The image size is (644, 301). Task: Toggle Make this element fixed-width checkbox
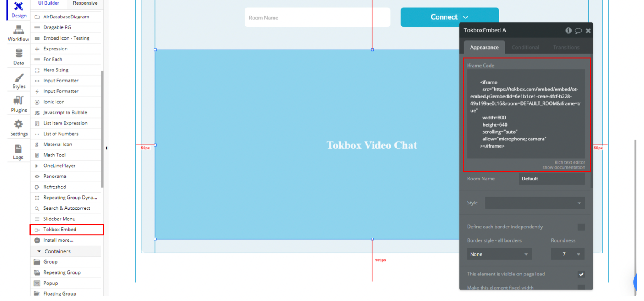581,288
